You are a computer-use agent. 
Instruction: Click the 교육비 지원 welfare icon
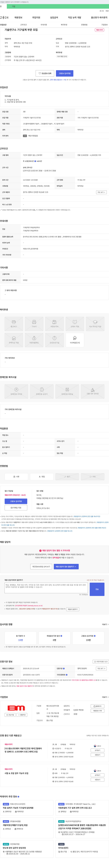[75, 324]
